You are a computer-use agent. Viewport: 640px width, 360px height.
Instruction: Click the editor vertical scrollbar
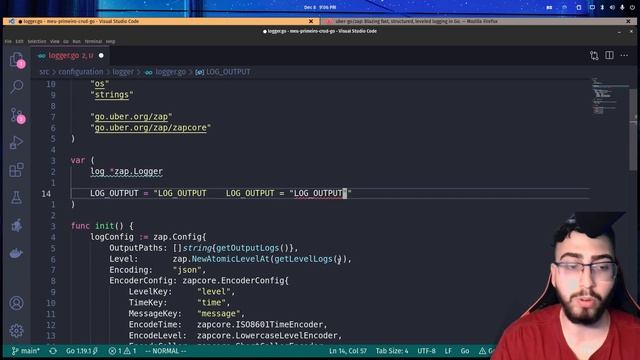pyautogui.click(x=634, y=129)
